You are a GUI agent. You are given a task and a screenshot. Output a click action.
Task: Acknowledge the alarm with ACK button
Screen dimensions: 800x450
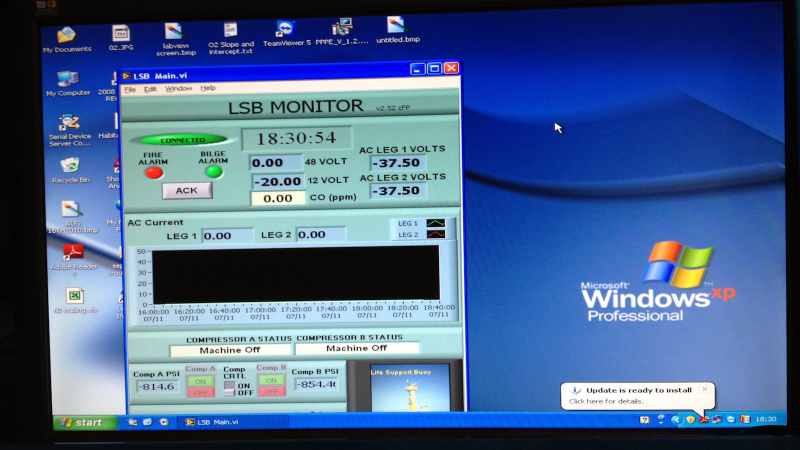[x=187, y=190]
